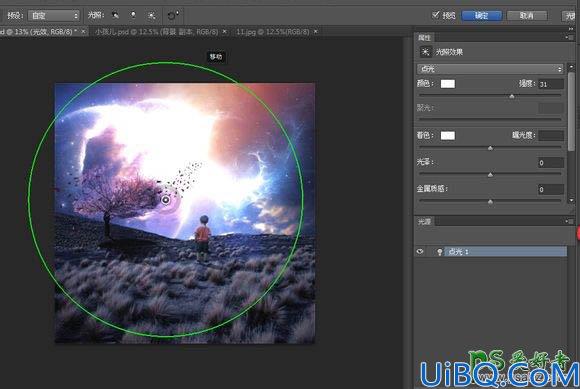
Task: Select the light center handle on canvas
Action: pyautogui.click(x=165, y=200)
